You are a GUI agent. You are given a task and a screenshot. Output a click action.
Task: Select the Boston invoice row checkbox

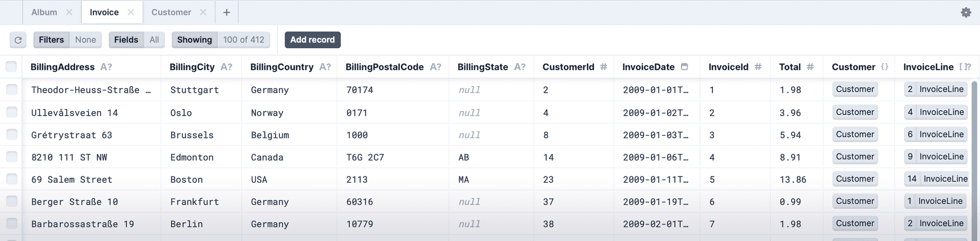pyautogui.click(x=11, y=179)
